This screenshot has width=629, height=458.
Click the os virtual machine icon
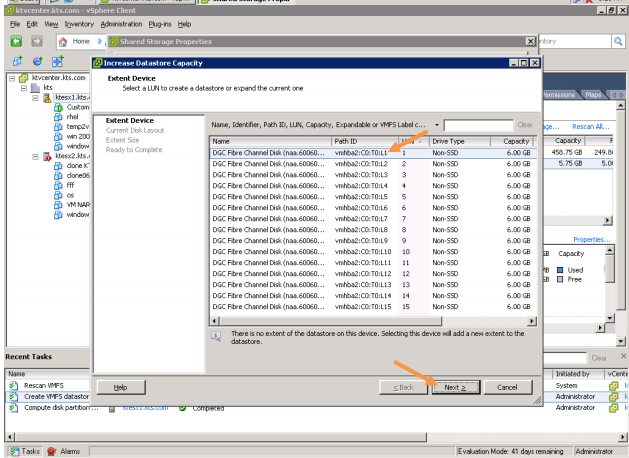click(58, 195)
